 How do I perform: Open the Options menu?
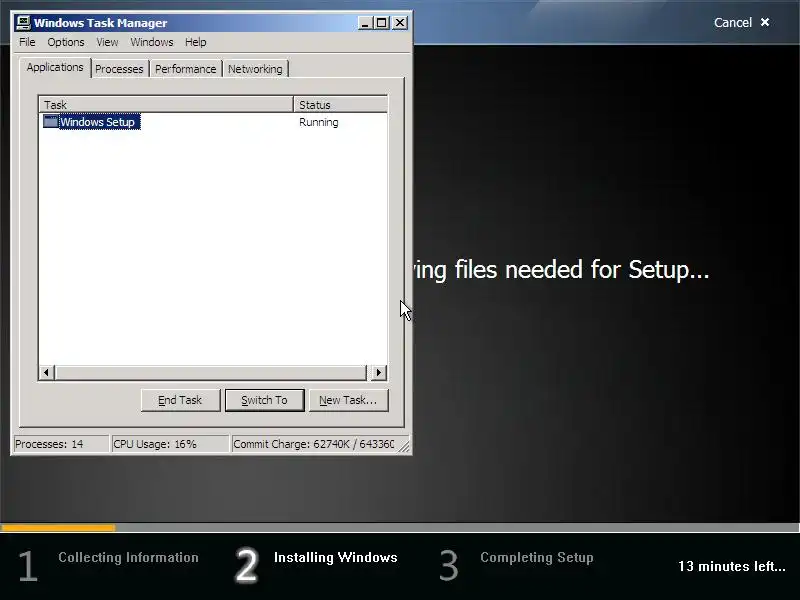66,42
